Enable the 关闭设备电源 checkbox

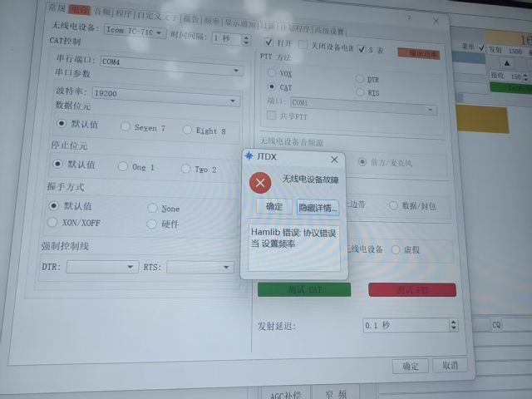tap(303, 45)
